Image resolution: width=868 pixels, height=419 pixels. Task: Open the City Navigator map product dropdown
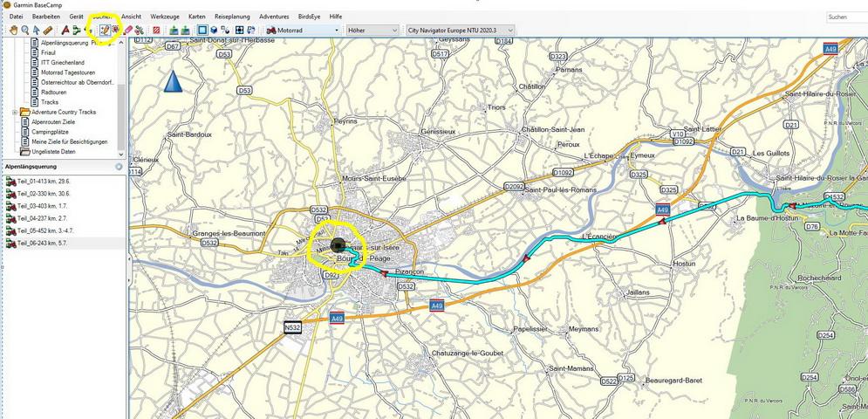(x=461, y=30)
